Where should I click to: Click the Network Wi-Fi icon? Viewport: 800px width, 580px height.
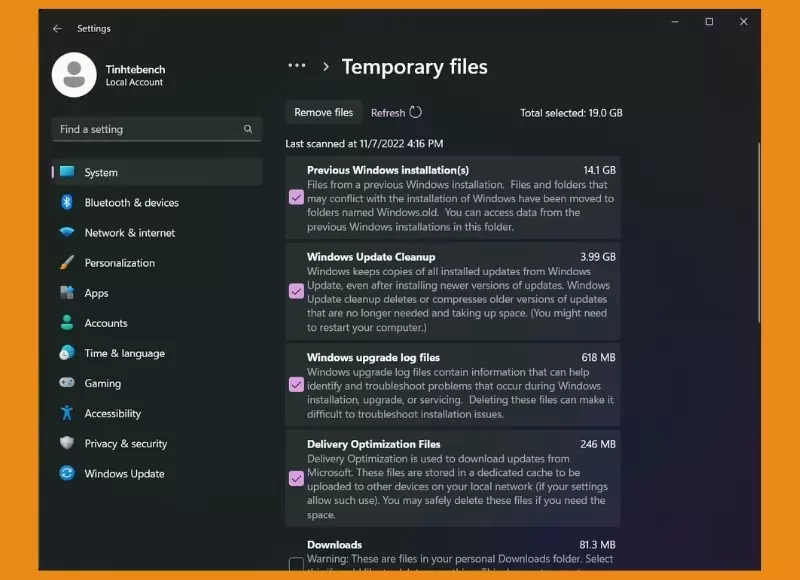coord(67,232)
